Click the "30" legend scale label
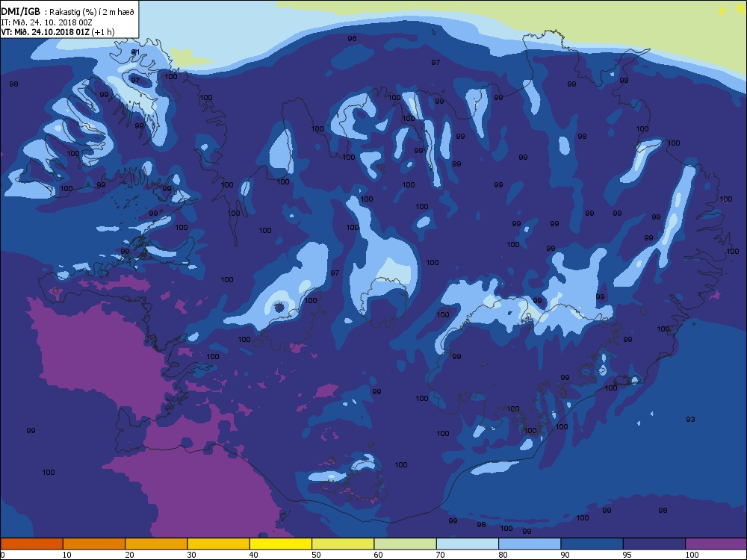 191,554
